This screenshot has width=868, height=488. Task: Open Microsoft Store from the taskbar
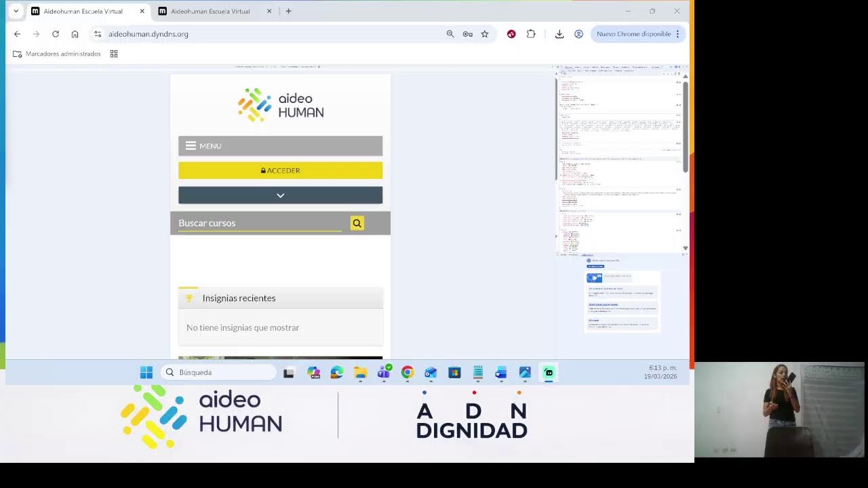454,372
